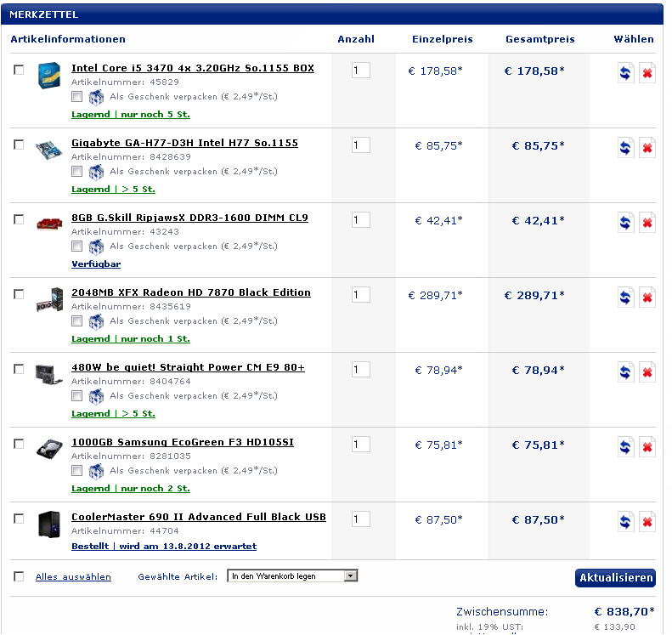Click refresh icon for Intel Core i5 3470 row

(626, 73)
